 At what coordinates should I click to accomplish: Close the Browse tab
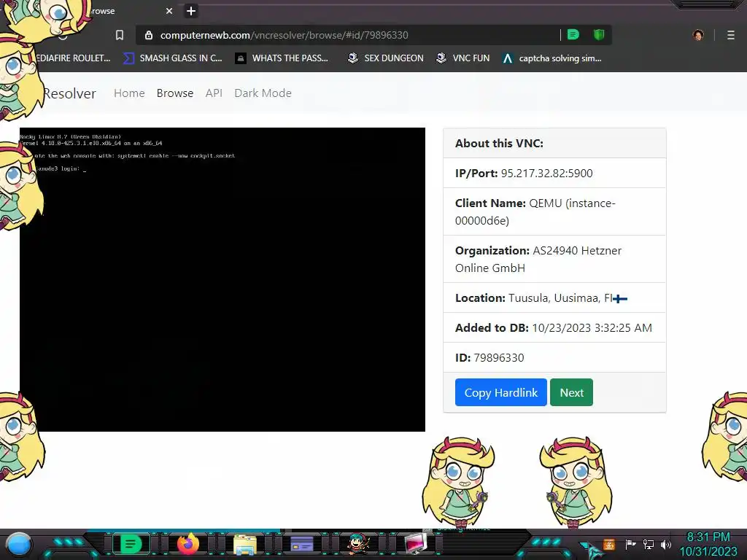pos(169,11)
